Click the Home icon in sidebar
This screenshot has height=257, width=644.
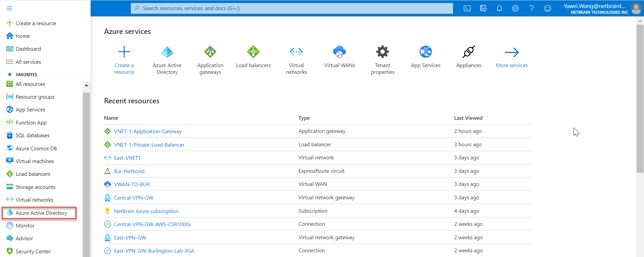[10, 36]
